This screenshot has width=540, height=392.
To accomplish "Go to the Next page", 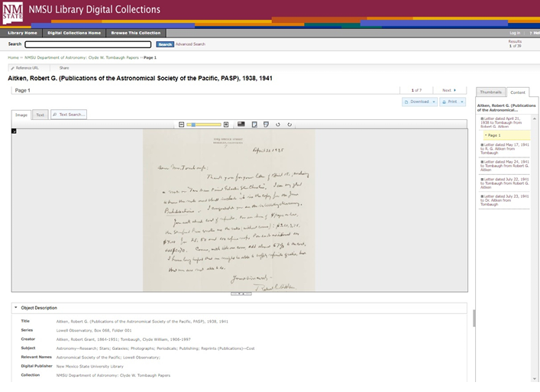I will [448, 90].
